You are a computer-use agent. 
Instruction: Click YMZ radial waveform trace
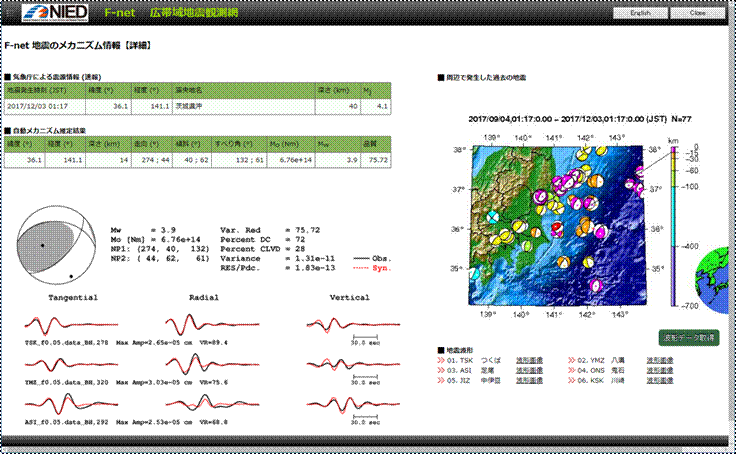coord(212,364)
